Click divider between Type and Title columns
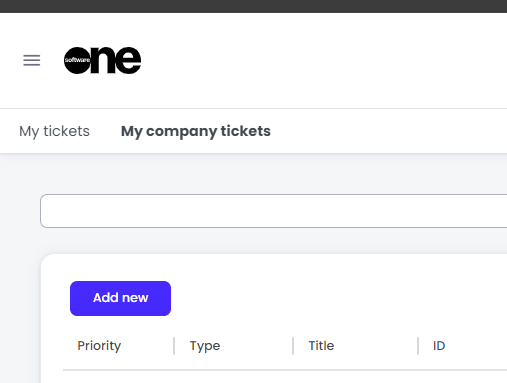Viewport: 507px width, 383px height. point(293,346)
